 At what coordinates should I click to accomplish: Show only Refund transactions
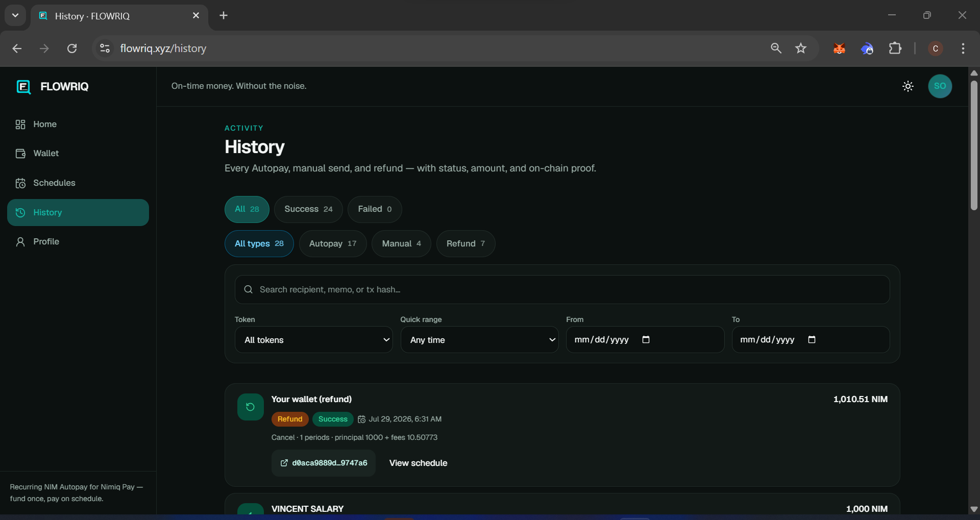coord(465,244)
